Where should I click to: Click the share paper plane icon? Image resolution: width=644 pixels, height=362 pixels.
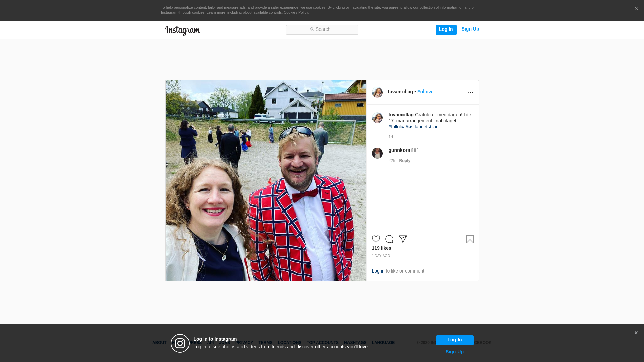(402, 239)
